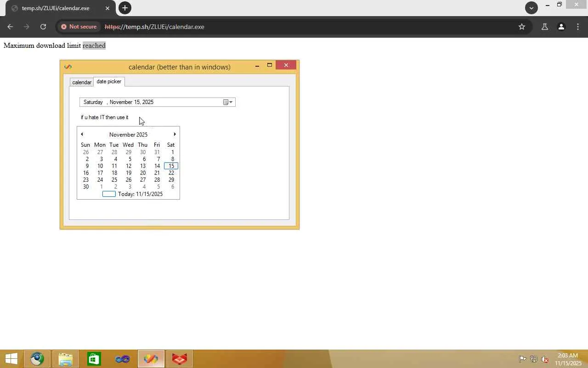Switch to the calendar tab
The image size is (588, 368).
(82, 82)
